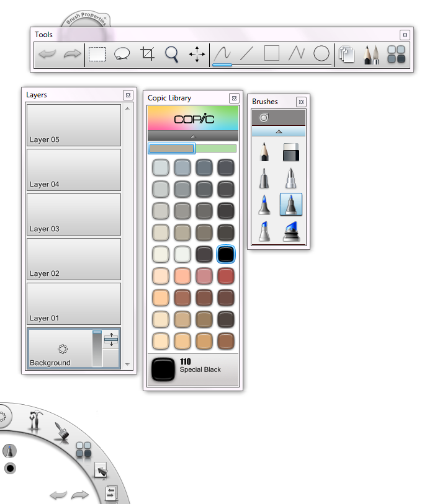This screenshot has height=504, width=427.
Task: Click the Redo arrow in Tools bar
Action: click(x=72, y=54)
